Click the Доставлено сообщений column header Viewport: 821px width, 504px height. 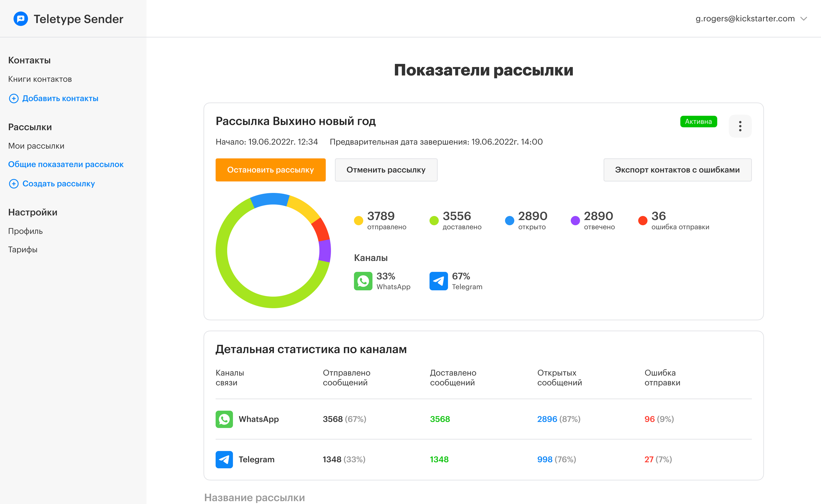click(453, 378)
